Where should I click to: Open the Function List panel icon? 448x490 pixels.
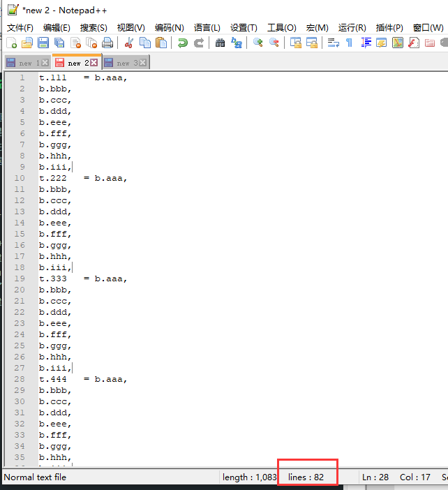pyautogui.click(x=414, y=43)
